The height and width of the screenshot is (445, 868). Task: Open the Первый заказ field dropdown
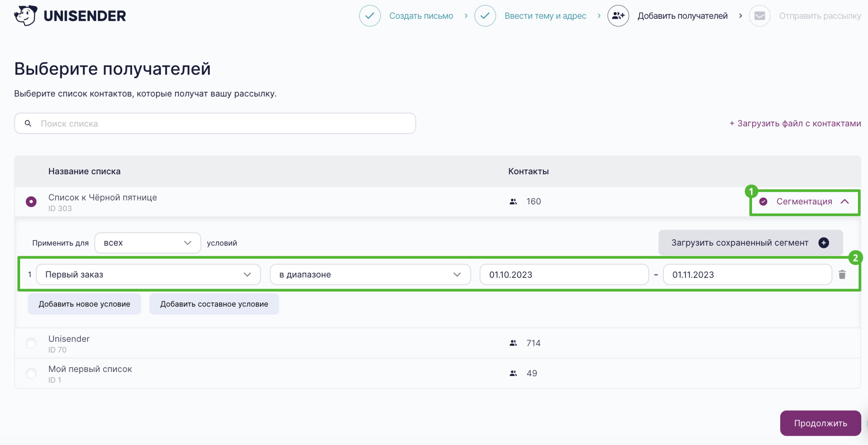pyautogui.click(x=148, y=275)
